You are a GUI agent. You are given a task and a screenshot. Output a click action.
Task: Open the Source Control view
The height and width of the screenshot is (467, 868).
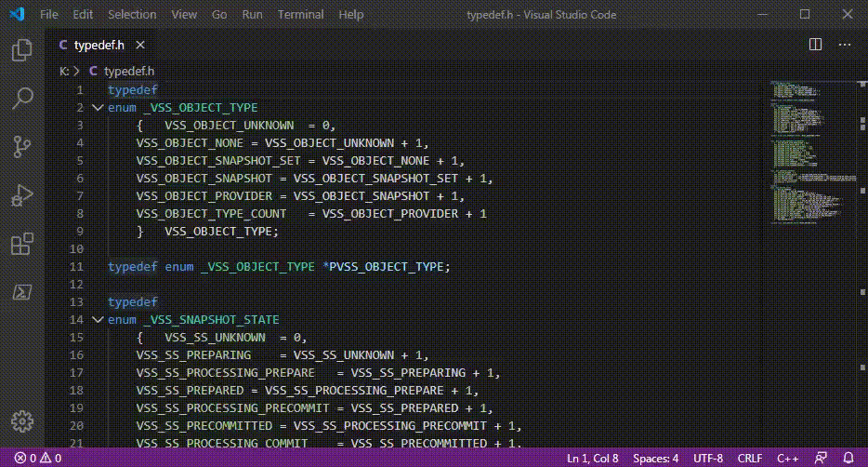[22, 147]
